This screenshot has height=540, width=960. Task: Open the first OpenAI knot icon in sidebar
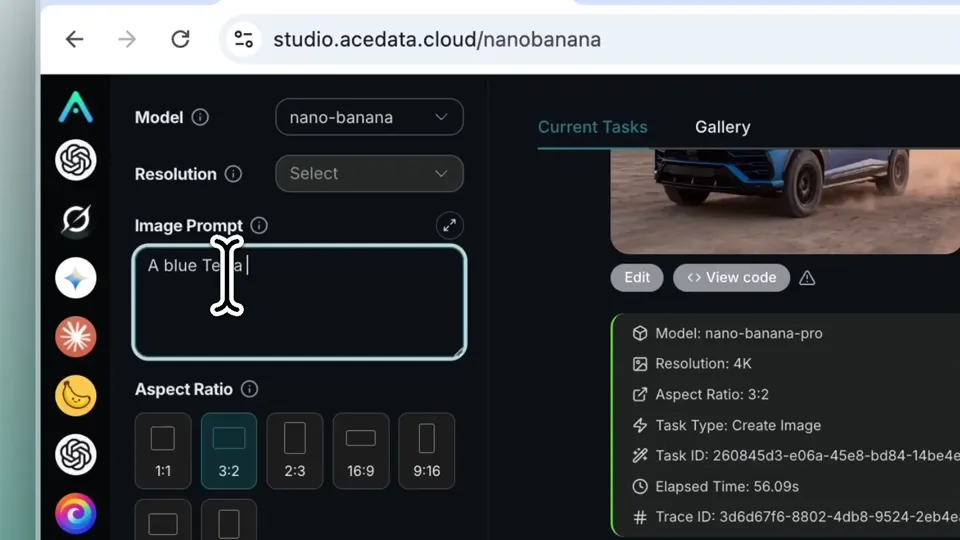[x=76, y=160]
